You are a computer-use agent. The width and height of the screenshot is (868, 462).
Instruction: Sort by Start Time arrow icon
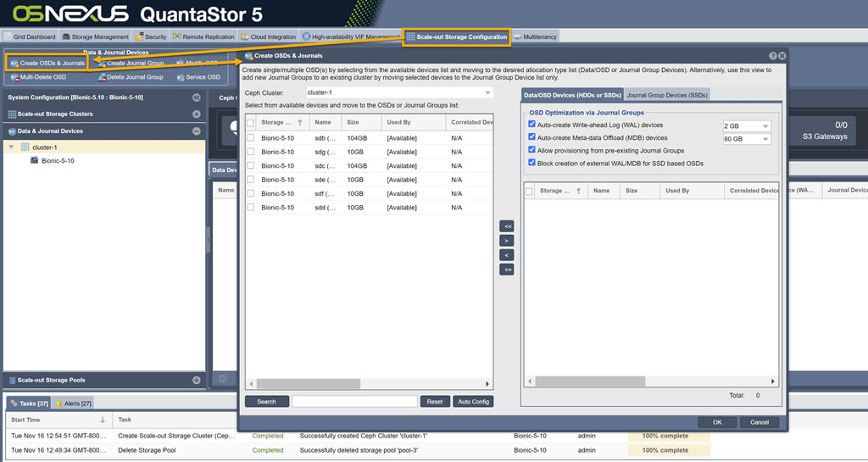click(x=103, y=420)
